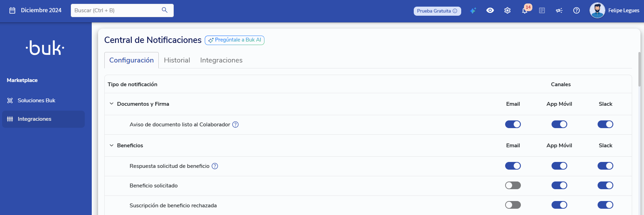This screenshot has width=644, height=215.
Task: Open the Diciembre 2024 period selector
Action: (35, 10)
